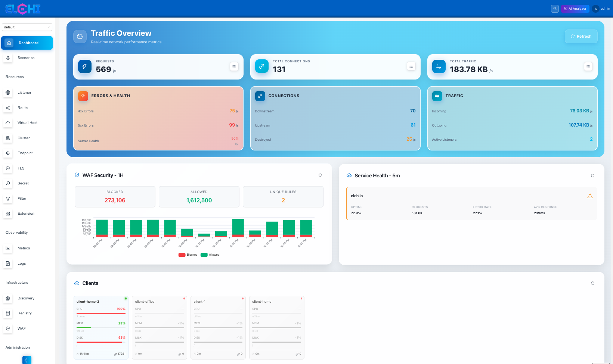
Task: Open the default environment dropdown
Action: 27,27
